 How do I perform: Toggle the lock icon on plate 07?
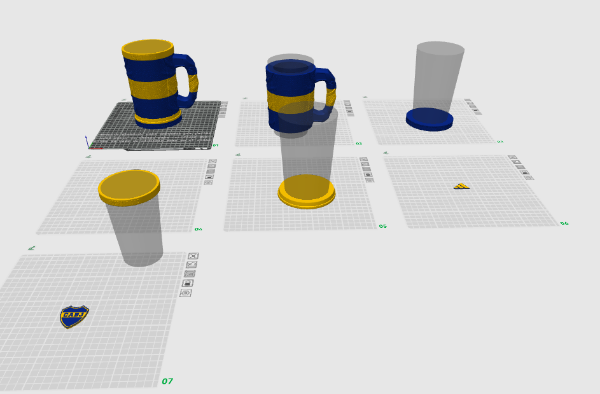tap(188, 283)
